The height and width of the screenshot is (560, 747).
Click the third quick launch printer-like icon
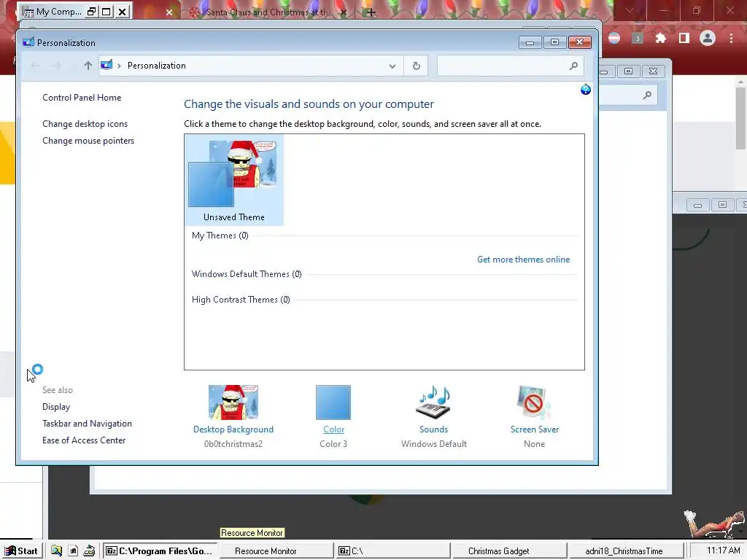(89, 551)
